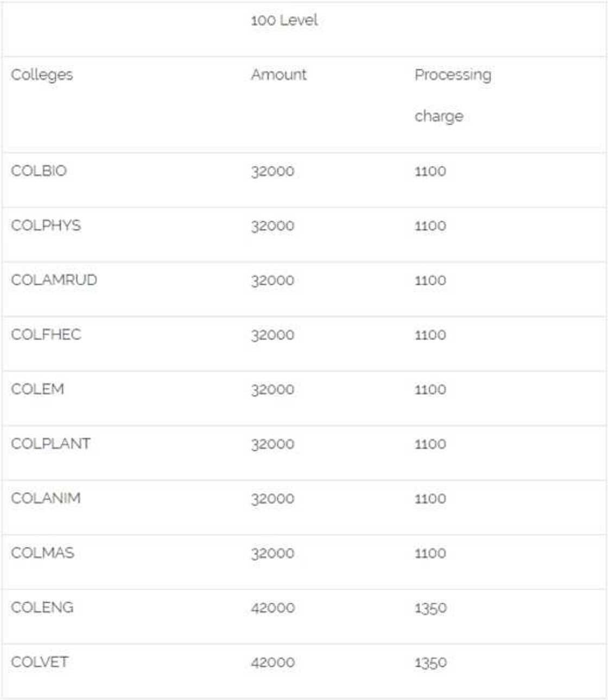Select the COLVET college cell
The height and width of the screenshot is (700, 608).
click(40, 662)
